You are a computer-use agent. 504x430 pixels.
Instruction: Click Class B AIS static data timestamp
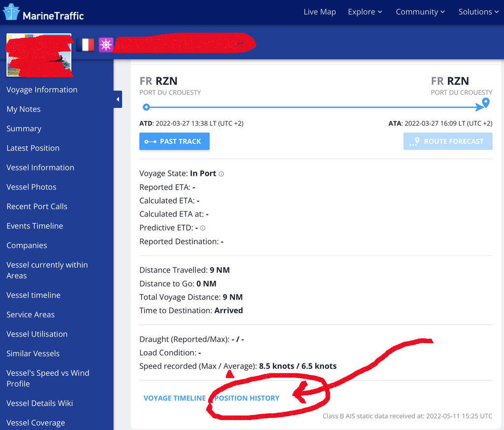coord(407,416)
